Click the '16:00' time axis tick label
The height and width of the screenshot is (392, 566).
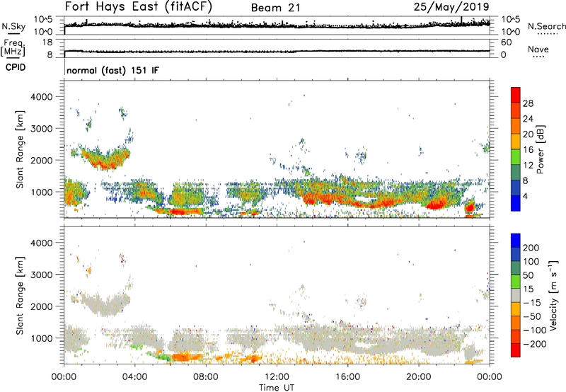click(347, 377)
